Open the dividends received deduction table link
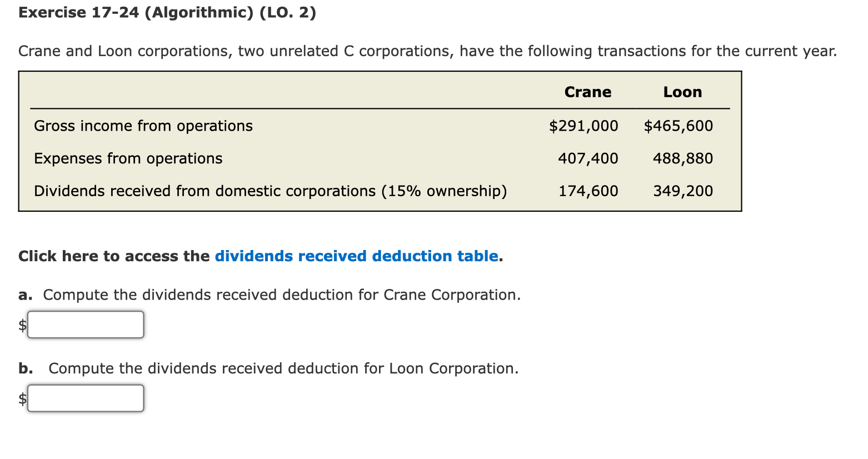This screenshot has height=459, width=868. (356, 256)
